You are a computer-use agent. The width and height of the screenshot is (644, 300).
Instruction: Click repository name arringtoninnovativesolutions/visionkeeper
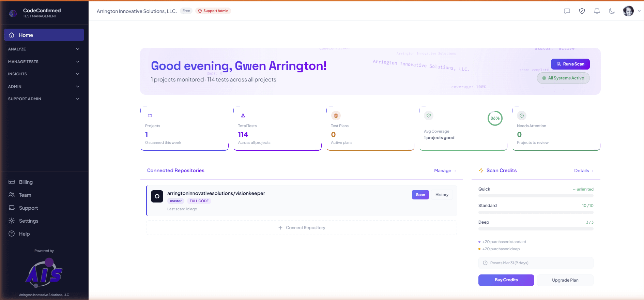pos(216,193)
